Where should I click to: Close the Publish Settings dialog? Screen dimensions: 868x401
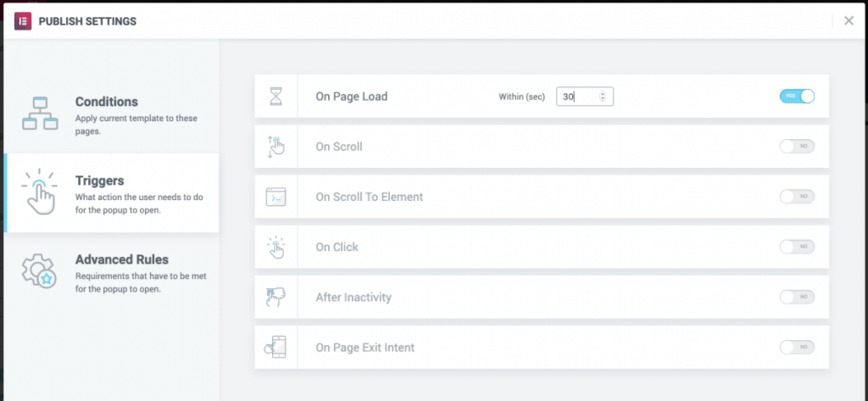pos(849,20)
